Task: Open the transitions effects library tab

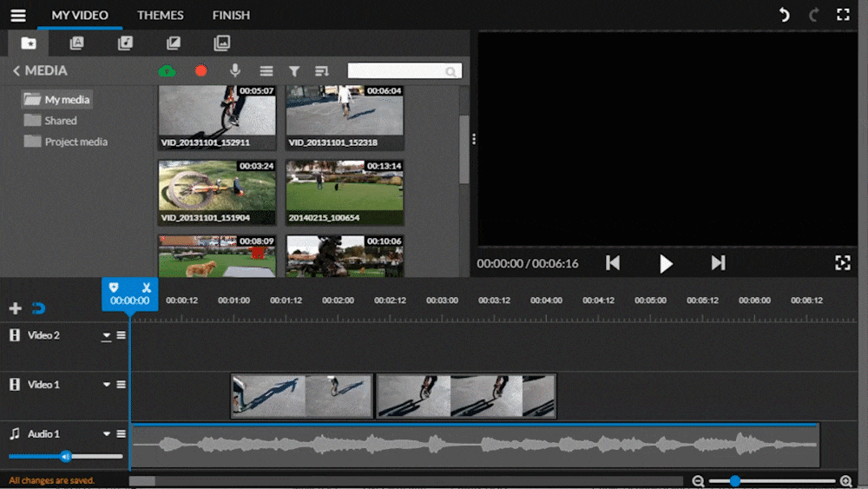Action: (174, 43)
